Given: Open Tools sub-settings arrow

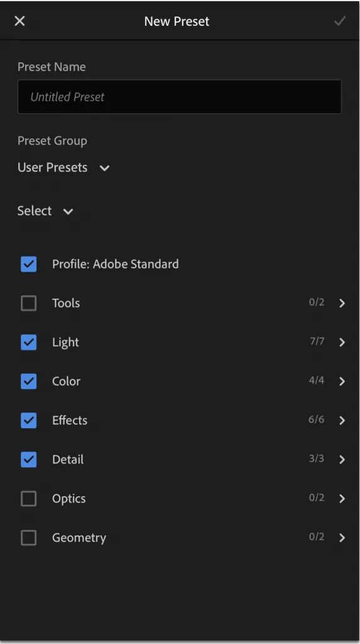Looking at the screenshot, I should (x=342, y=303).
